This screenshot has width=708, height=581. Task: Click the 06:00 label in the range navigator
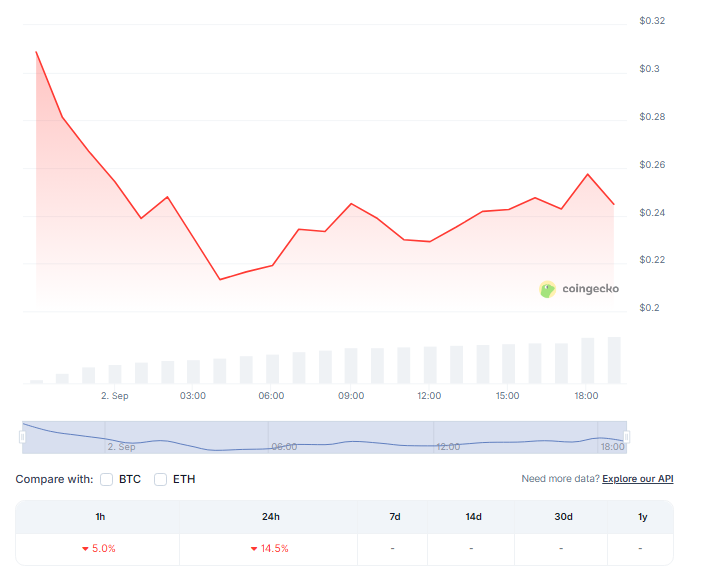284,447
